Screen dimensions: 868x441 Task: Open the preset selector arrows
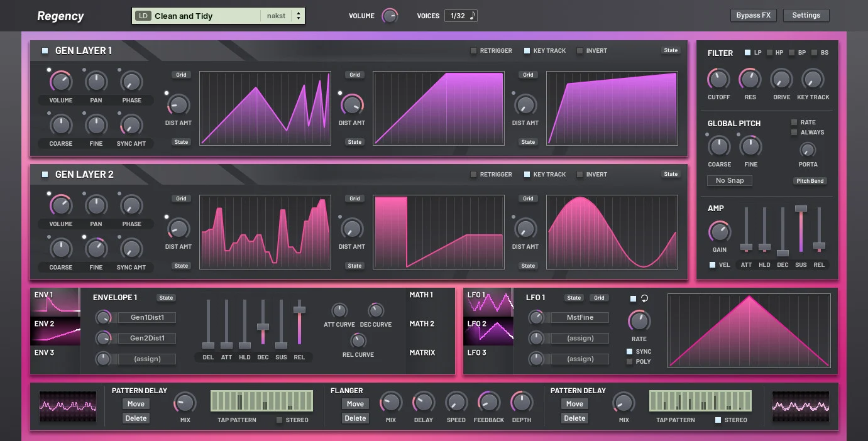click(299, 16)
